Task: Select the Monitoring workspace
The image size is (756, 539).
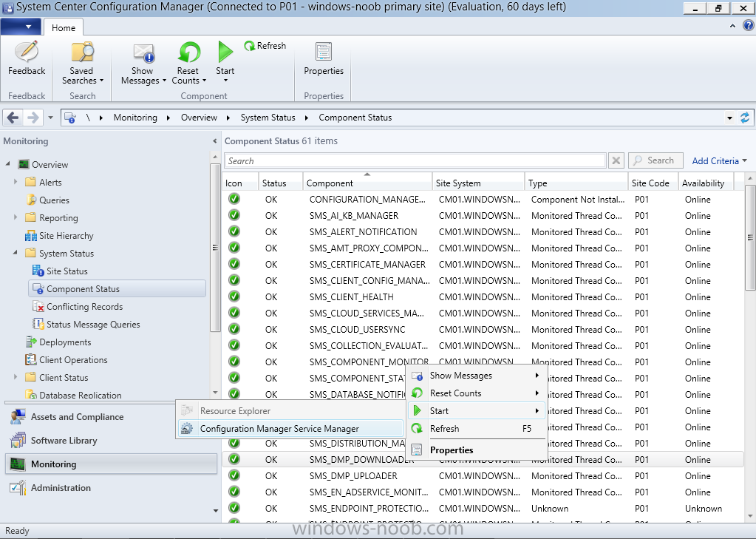Action: (111, 464)
